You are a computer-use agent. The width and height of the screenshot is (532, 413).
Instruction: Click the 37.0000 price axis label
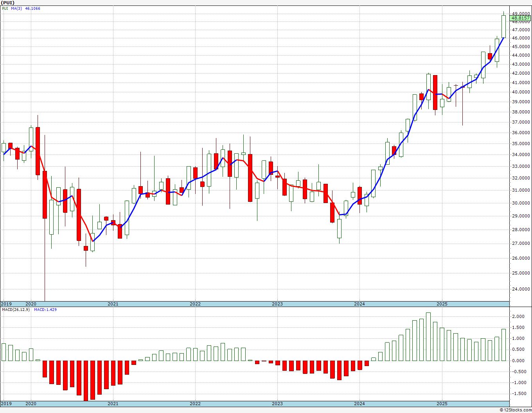click(521, 122)
